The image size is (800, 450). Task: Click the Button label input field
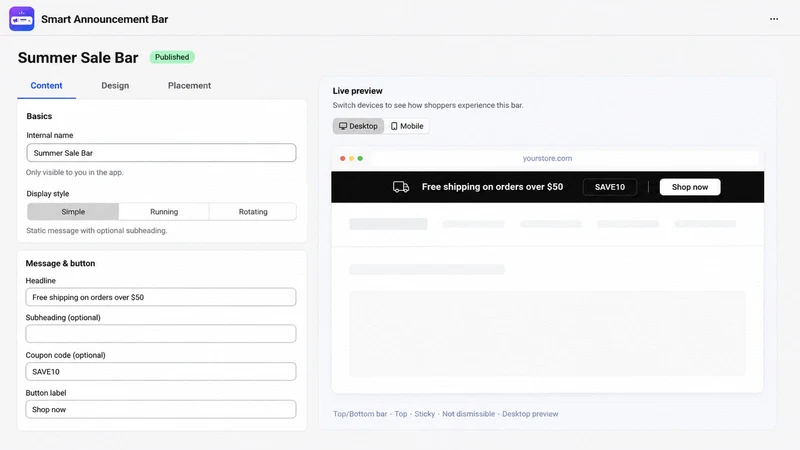click(x=161, y=409)
